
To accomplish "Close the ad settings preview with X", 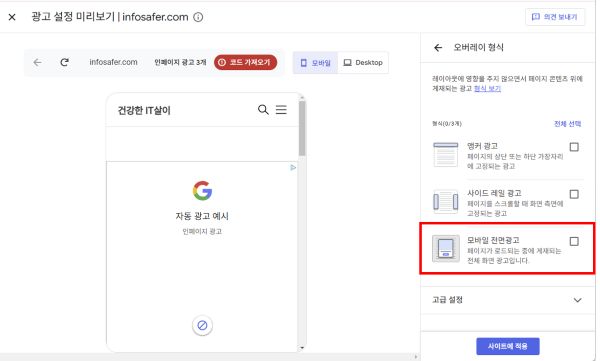I will coord(12,17).
